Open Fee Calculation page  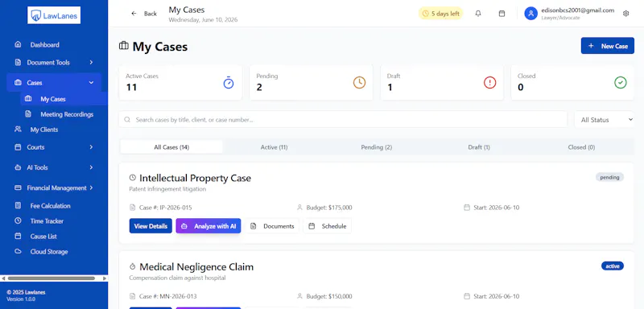pos(50,205)
